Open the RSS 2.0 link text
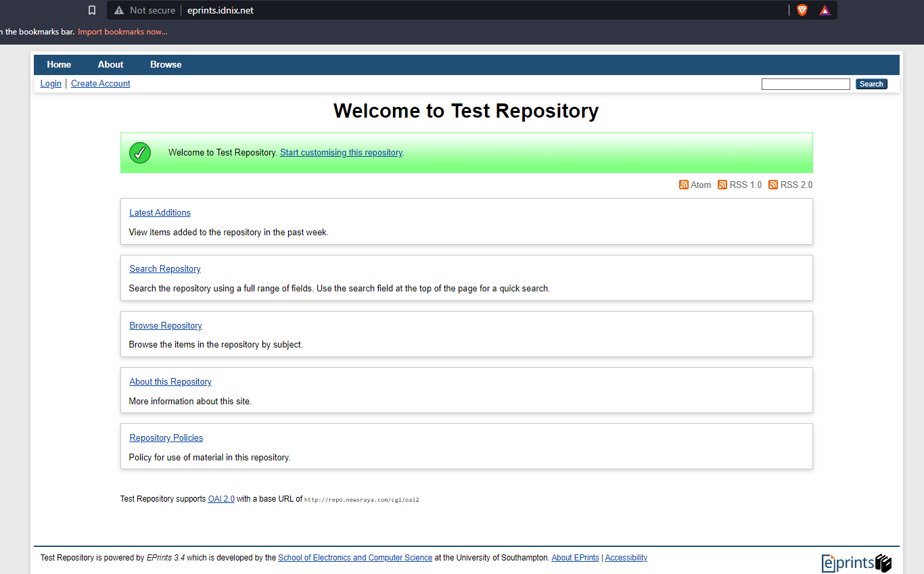Image resolution: width=924 pixels, height=574 pixels. tap(796, 185)
